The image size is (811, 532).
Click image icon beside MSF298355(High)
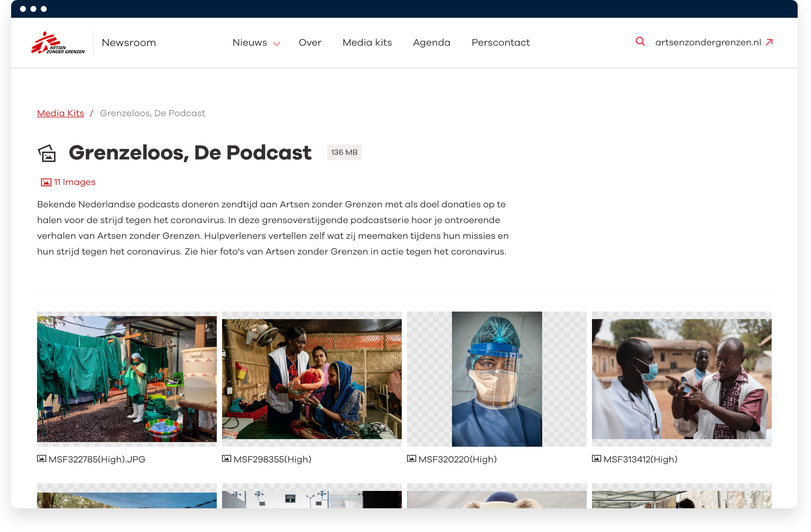(226, 459)
